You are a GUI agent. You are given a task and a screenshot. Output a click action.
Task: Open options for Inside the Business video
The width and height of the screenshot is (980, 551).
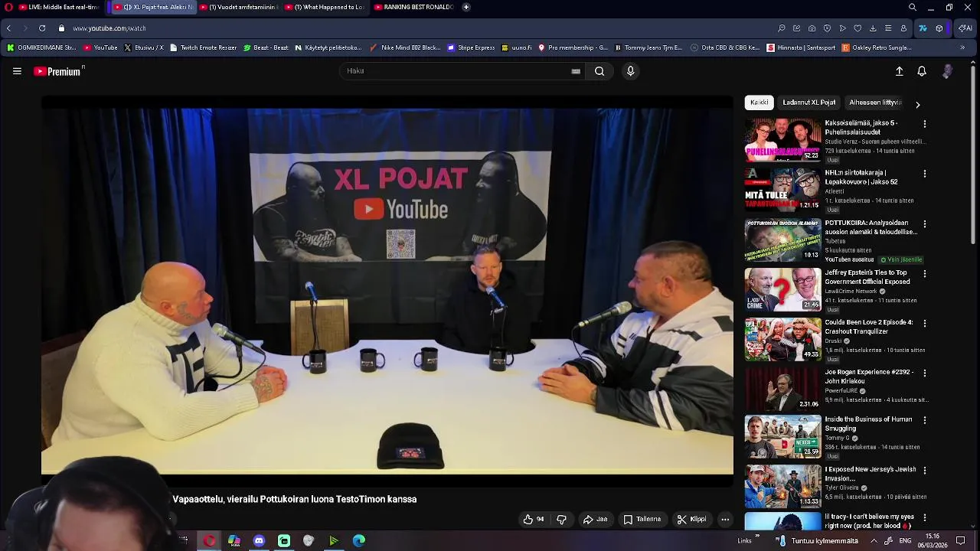point(924,420)
